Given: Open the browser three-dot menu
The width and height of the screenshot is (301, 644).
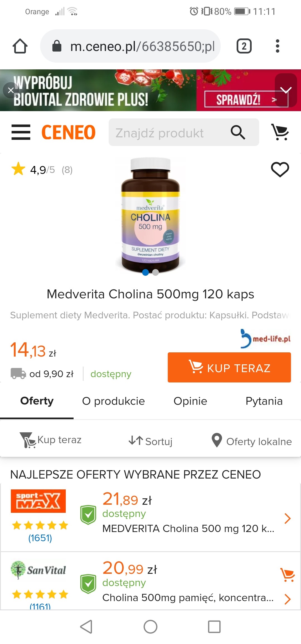Looking at the screenshot, I should pos(277,46).
